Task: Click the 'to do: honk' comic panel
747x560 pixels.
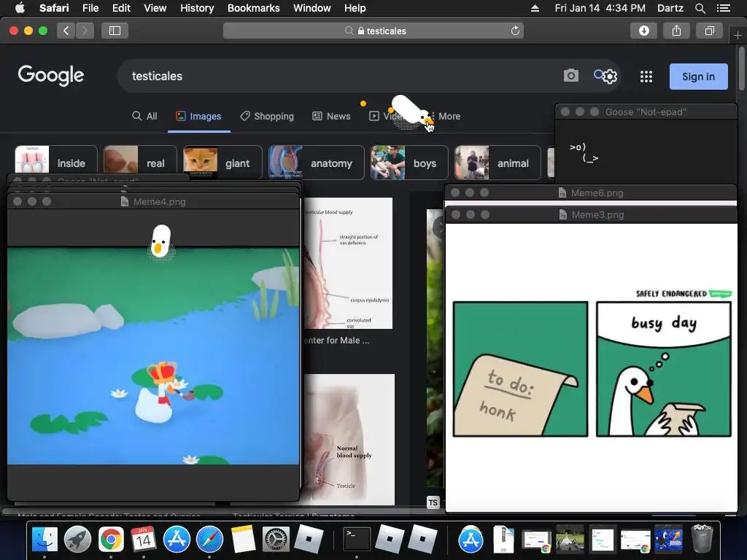Action: [x=520, y=369]
